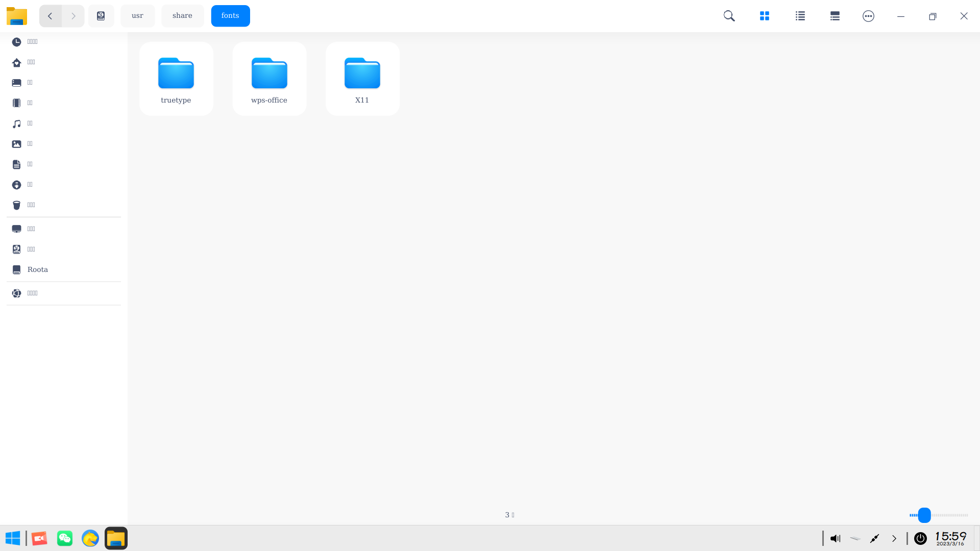
Task: Navigate to the usr breadcrumb
Action: coord(137,16)
